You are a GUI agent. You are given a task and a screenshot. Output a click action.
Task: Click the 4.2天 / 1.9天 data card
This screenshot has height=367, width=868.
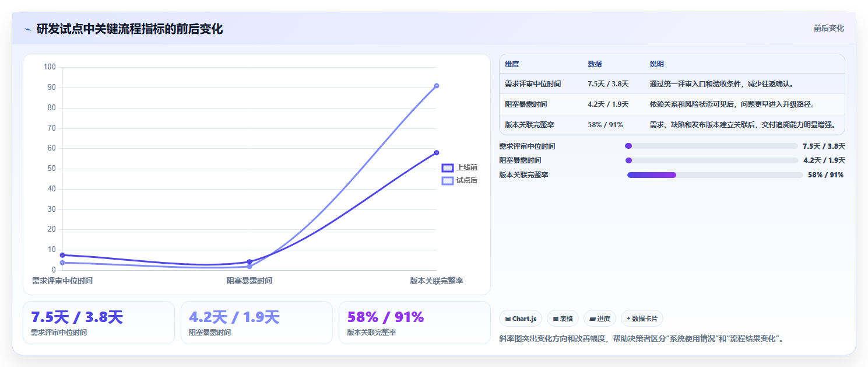point(256,323)
